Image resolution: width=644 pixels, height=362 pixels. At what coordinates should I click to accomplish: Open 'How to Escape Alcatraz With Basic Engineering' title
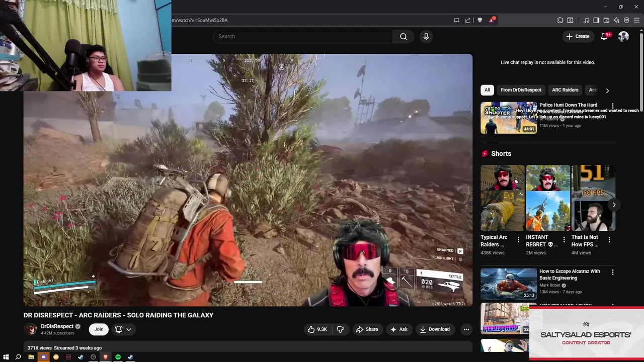click(570, 275)
